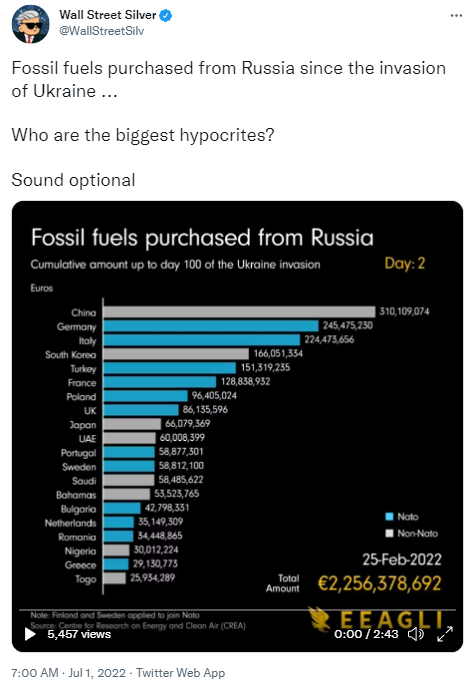470x689 pixels.
Task: Open the 7:00 AM Jul 1, 2022 timestamp
Action: tap(69, 673)
